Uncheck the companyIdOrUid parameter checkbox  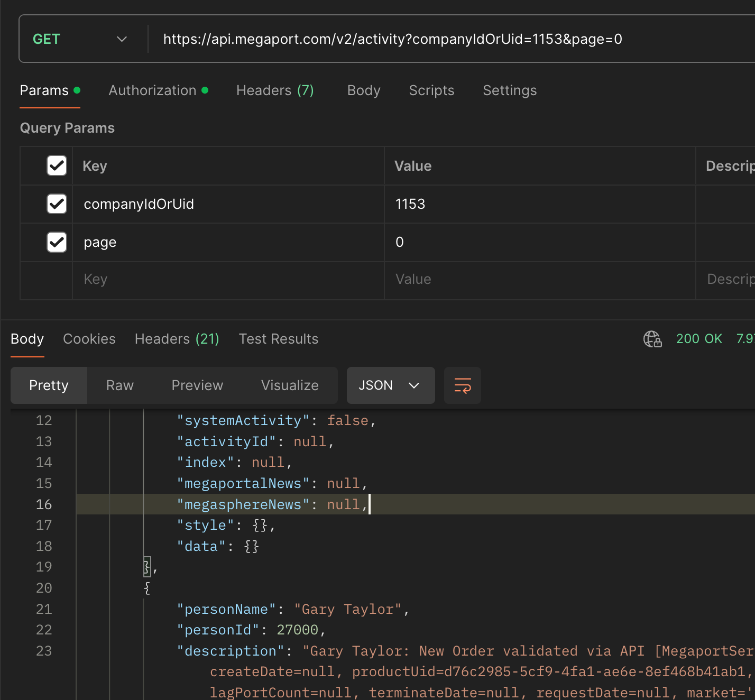57,204
